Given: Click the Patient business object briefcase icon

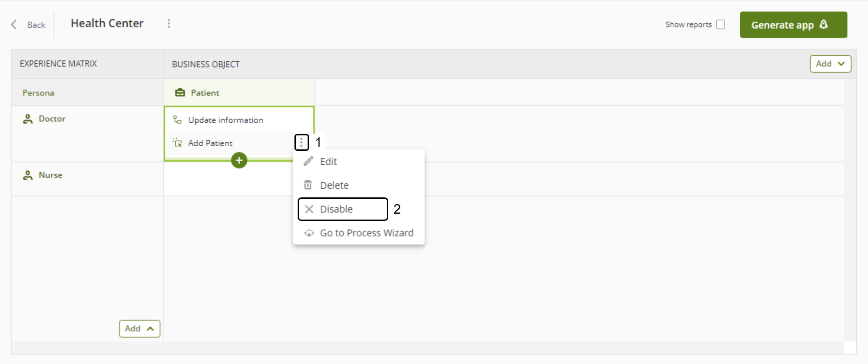Looking at the screenshot, I should point(180,93).
